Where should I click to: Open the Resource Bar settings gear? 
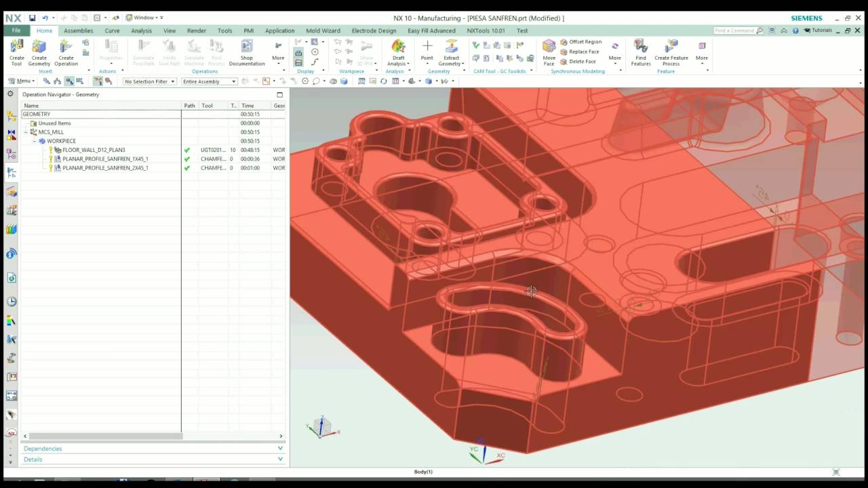10,94
